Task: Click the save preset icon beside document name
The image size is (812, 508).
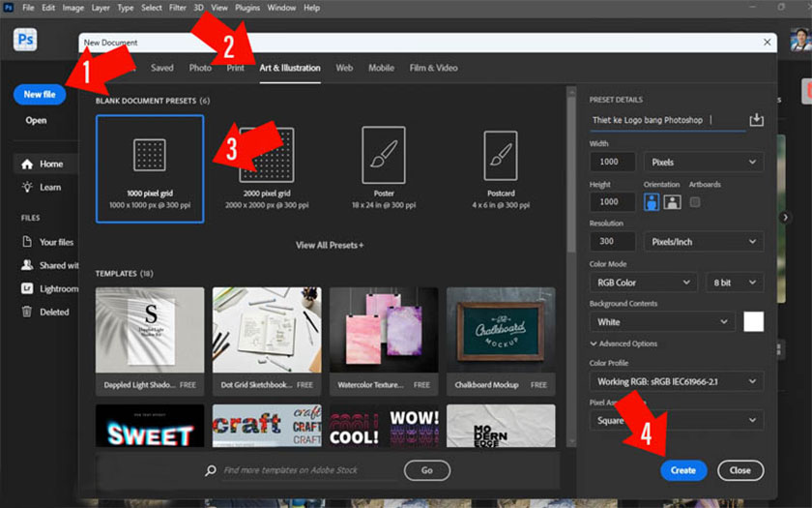Action: pyautogui.click(x=756, y=120)
